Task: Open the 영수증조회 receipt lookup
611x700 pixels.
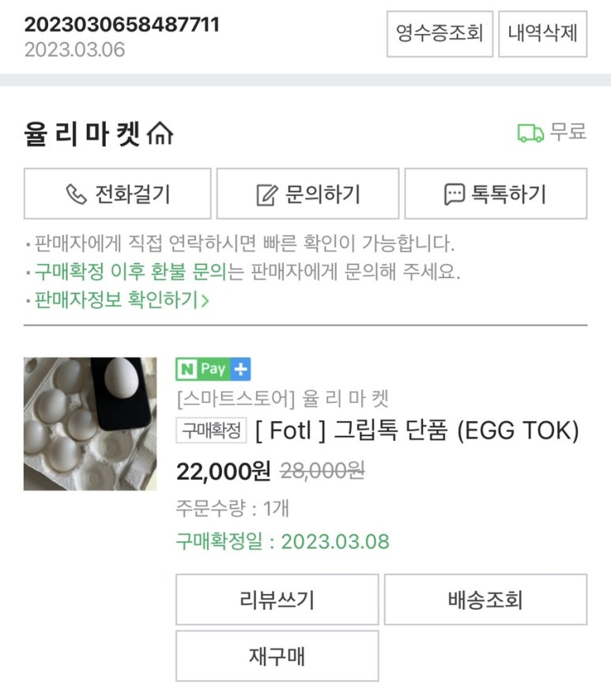Action: tap(439, 34)
